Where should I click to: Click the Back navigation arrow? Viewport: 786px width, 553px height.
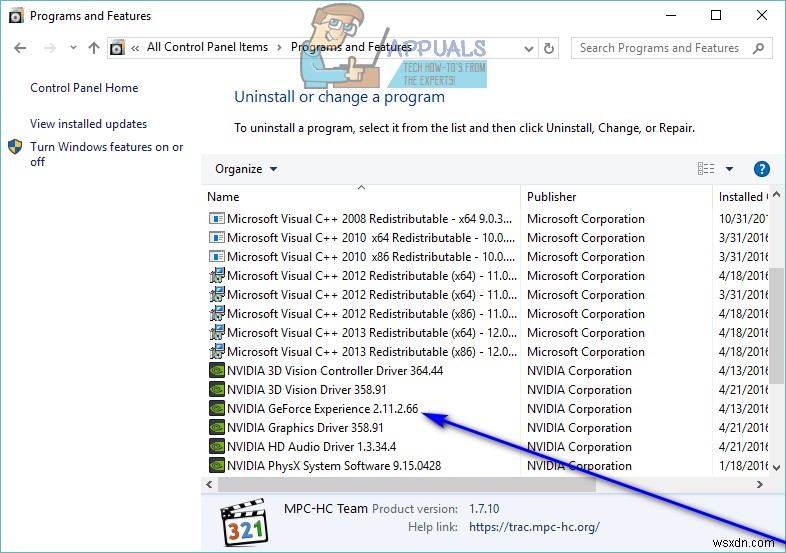point(20,48)
